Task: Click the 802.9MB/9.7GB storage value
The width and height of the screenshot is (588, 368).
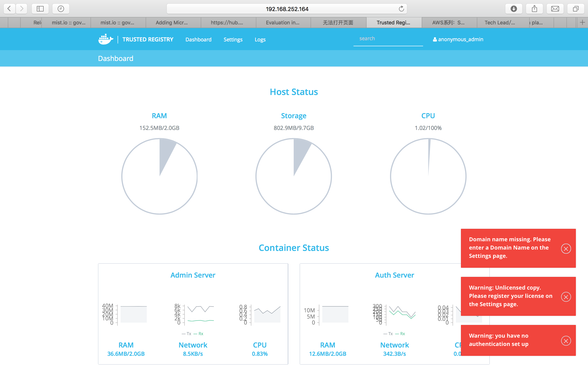Action: point(294,128)
